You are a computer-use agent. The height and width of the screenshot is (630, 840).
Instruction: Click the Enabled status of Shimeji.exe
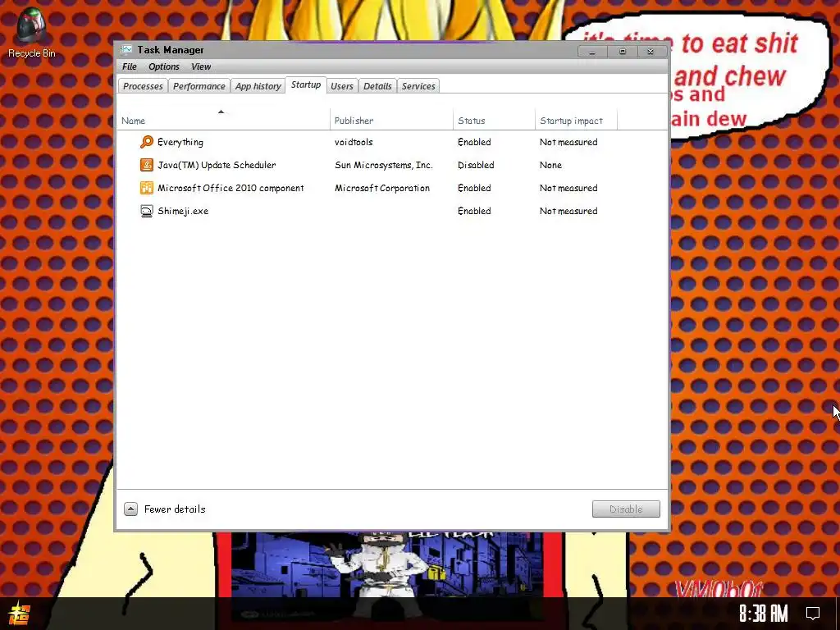point(474,211)
